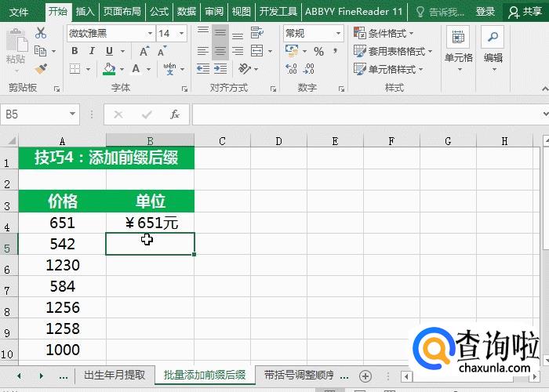Screen dimensions: 549x392
Task: Decrease font size with smaller A
Action: click(x=162, y=51)
